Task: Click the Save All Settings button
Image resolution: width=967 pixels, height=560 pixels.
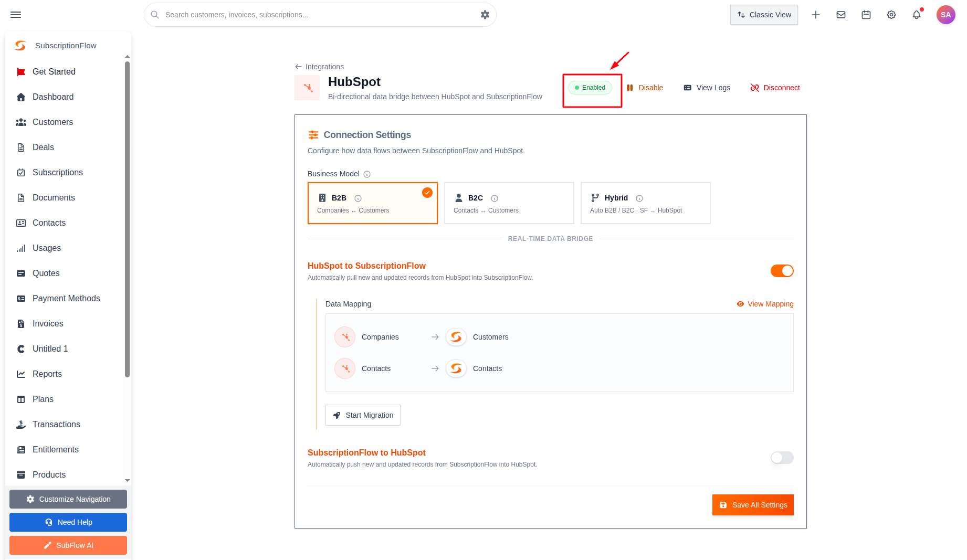Action: pos(753,505)
